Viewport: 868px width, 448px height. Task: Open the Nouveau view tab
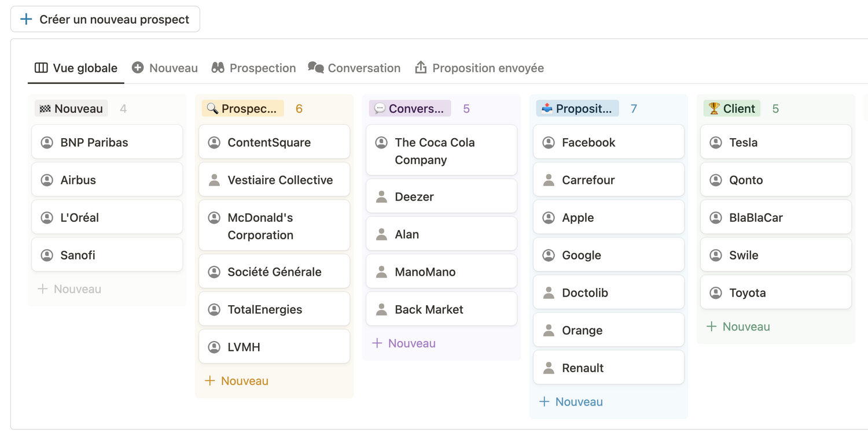tap(165, 68)
